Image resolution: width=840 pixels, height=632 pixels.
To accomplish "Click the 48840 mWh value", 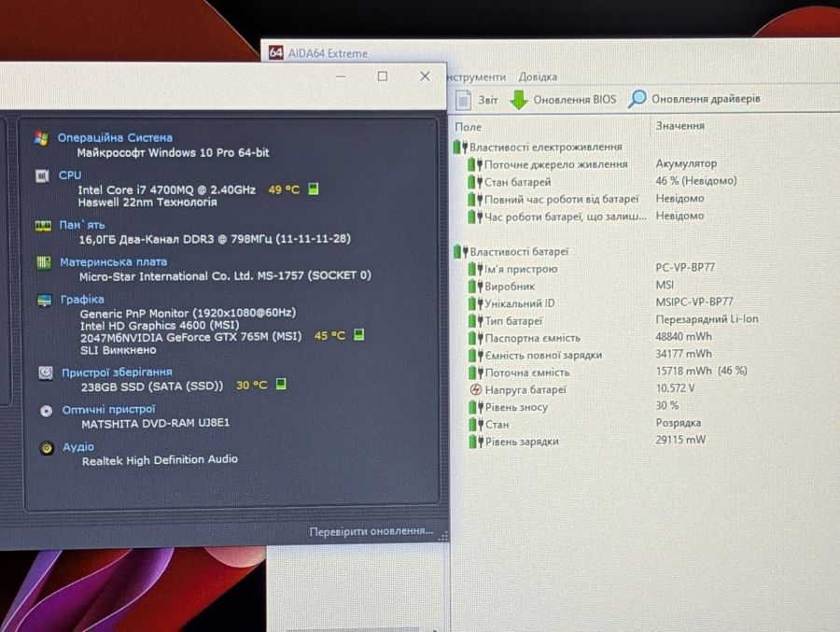I will pos(683,337).
